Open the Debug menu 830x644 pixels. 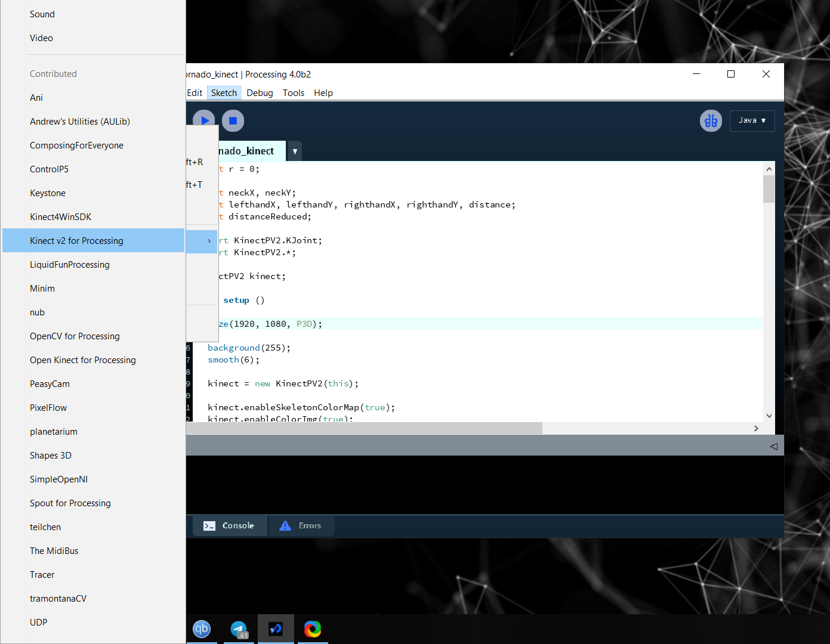pos(260,93)
